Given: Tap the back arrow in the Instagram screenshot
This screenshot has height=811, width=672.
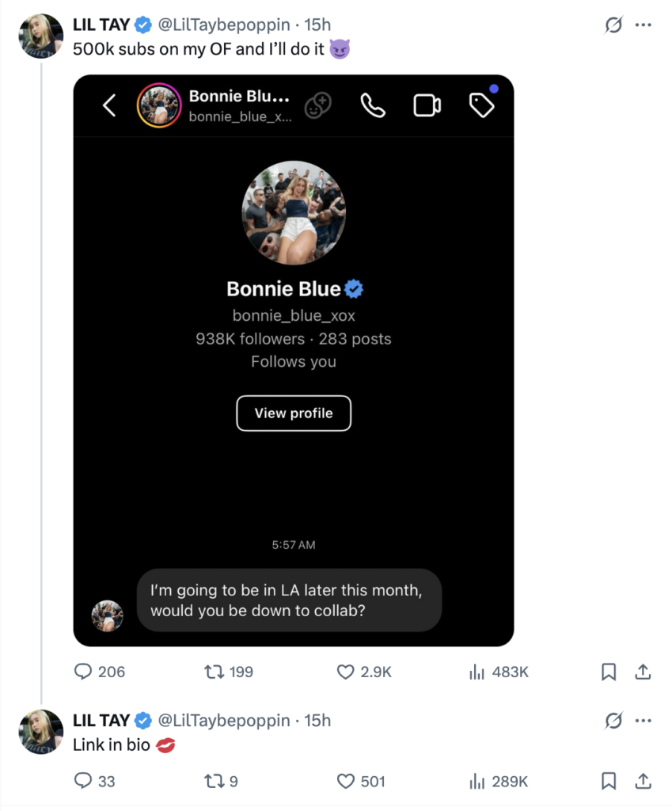Looking at the screenshot, I should click(x=109, y=105).
